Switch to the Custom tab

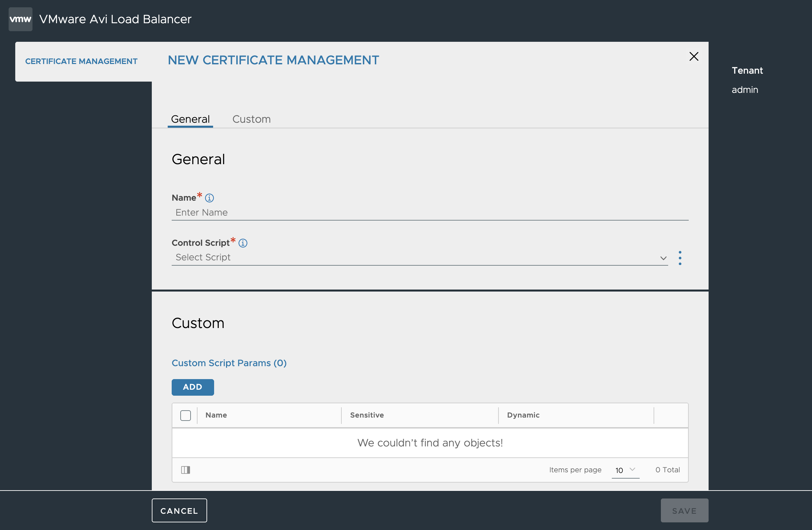tap(252, 119)
